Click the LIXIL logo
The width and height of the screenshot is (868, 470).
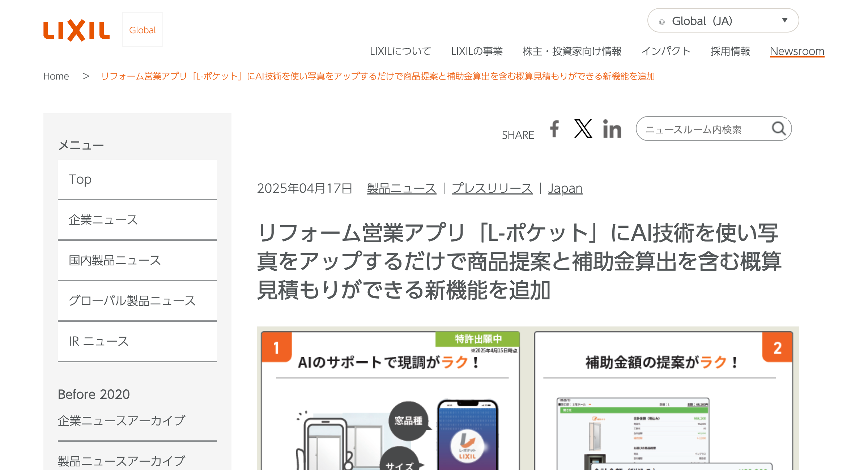(x=76, y=30)
